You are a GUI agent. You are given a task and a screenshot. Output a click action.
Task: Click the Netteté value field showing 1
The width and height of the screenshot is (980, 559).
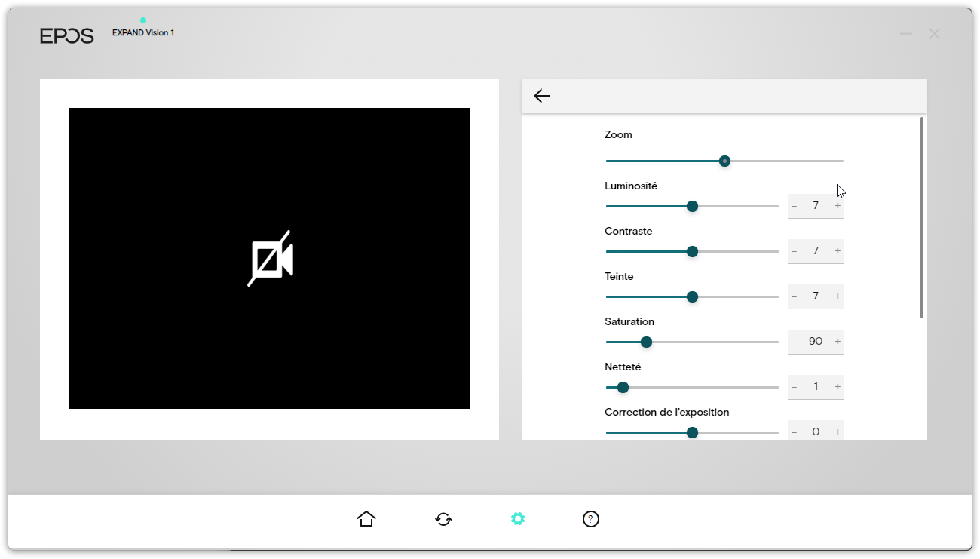coord(816,387)
